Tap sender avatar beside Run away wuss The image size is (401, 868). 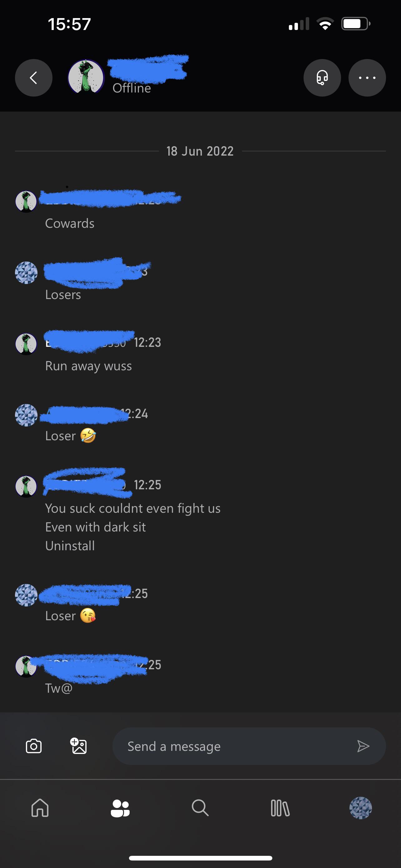(x=26, y=344)
